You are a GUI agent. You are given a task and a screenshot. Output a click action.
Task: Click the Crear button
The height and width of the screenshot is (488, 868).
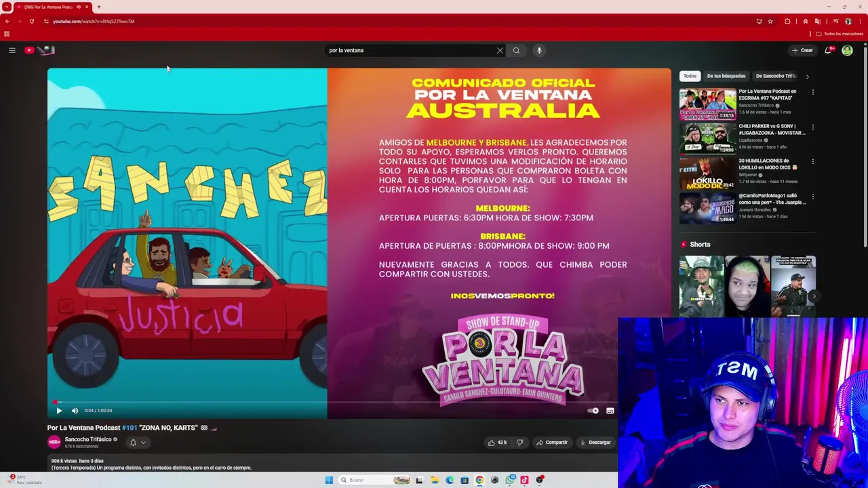pos(802,50)
